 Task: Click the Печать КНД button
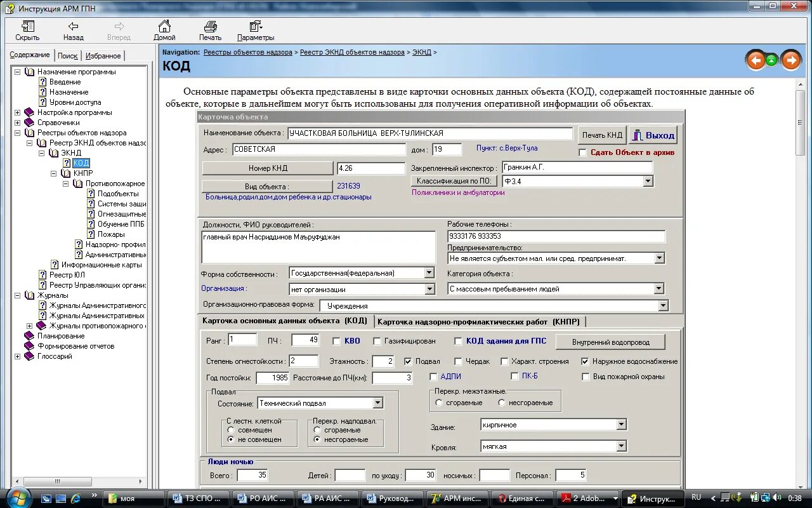602,135
